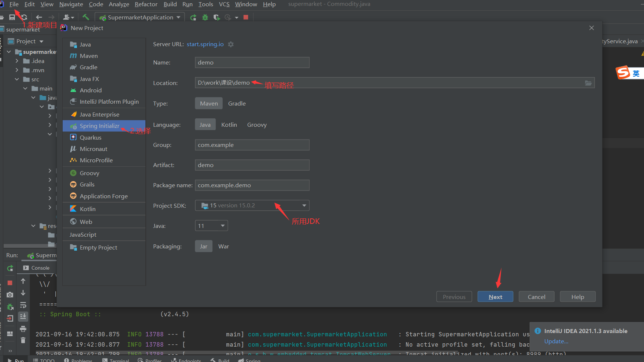
Task: Click the Debug bug icon in toolbar
Action: click(205, 17)
